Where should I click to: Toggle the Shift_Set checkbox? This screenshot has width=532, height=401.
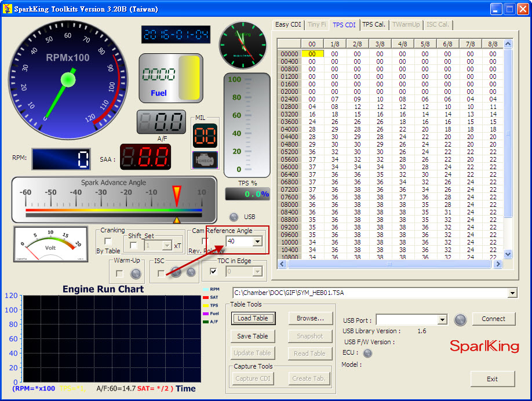[x=134, y=245]
